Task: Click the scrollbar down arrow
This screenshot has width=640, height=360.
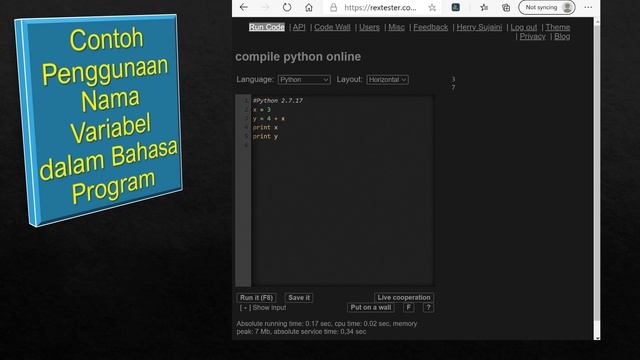Action: coord(597,337)
